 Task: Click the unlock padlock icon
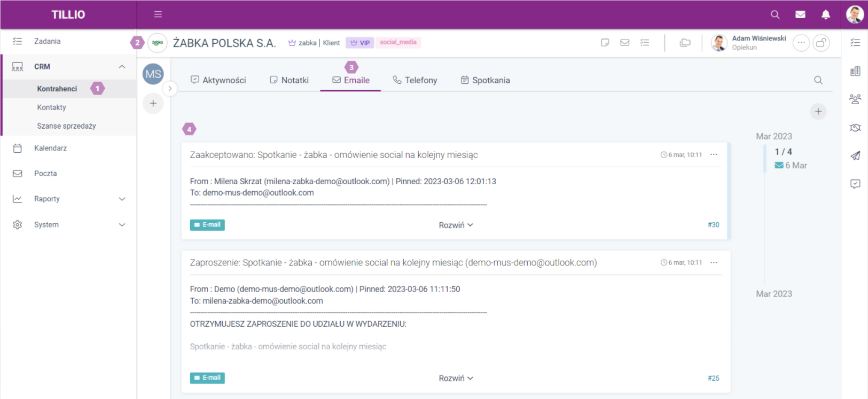coord(822,43)
